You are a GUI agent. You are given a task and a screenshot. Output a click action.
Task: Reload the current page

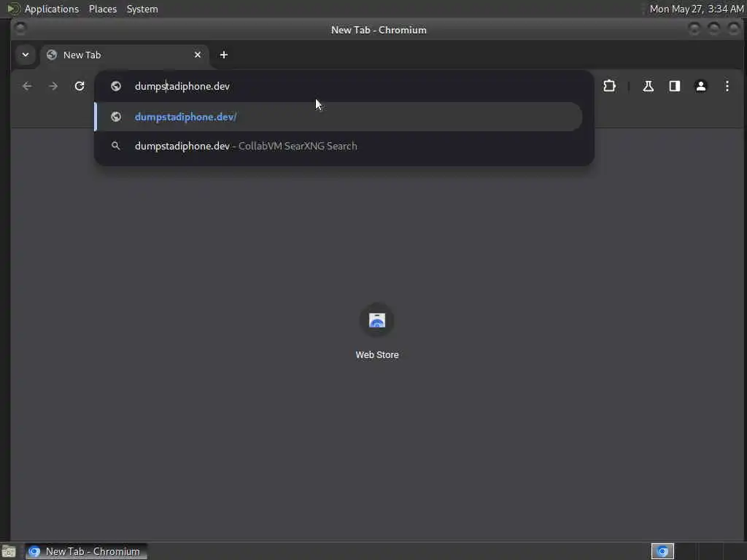80,86
